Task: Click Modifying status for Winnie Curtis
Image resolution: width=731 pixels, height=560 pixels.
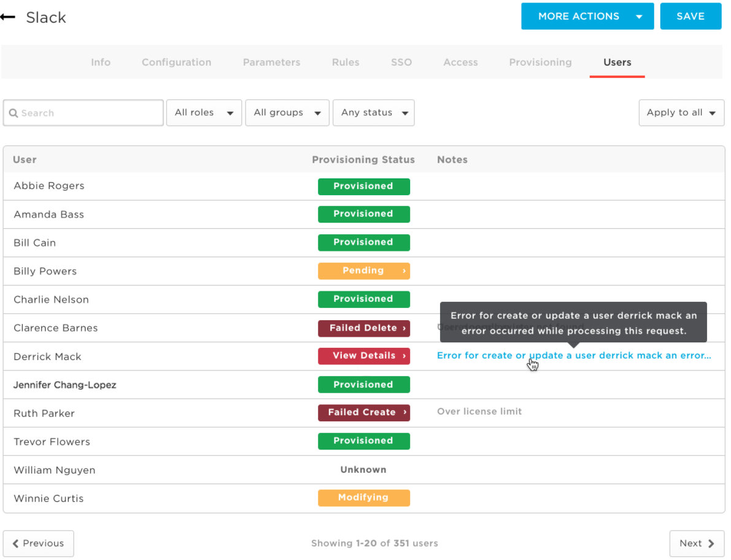Action: (x=363, y=497)
